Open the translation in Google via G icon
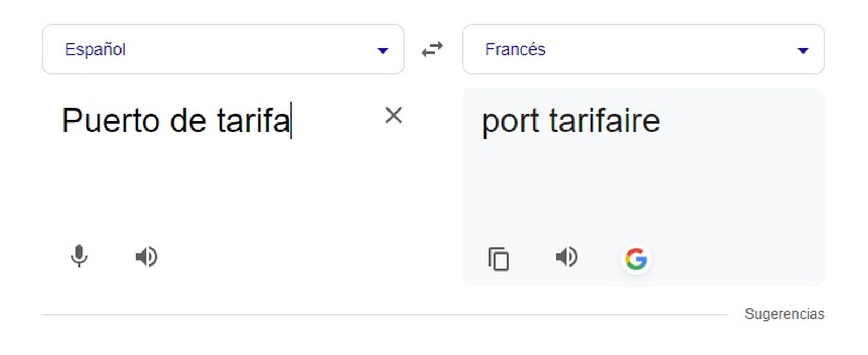This screenshot has width=868, height=355. [636, 259]
